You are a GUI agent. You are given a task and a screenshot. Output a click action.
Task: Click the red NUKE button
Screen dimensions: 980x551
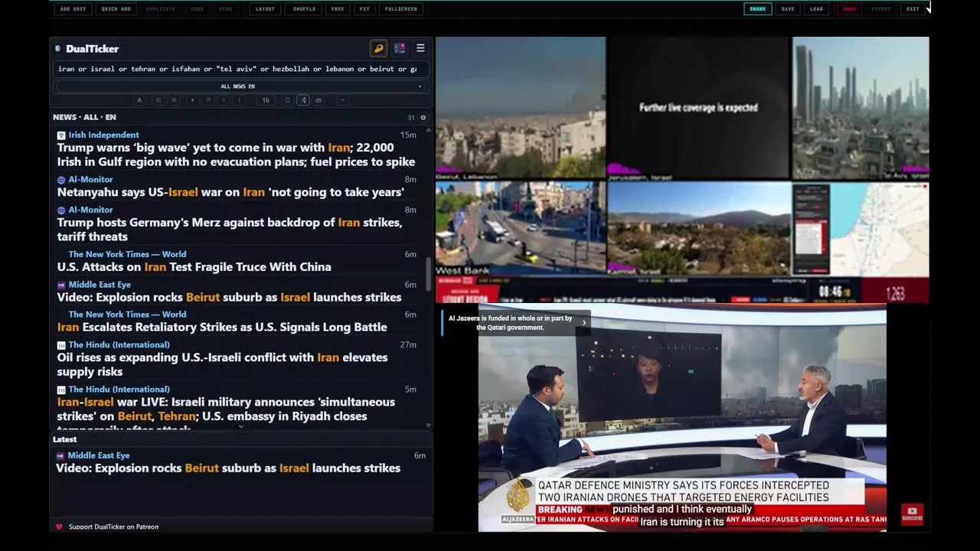click(x=849, y=9)
